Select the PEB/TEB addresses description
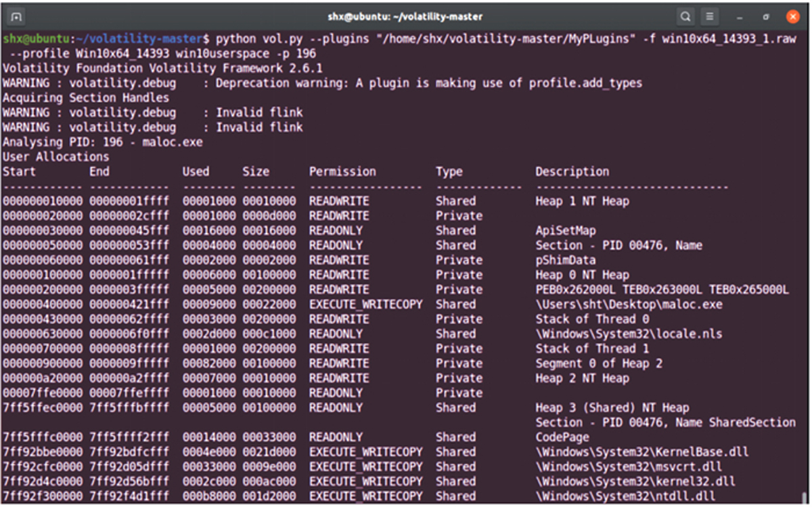This screenshot has height=507, width=812. [662, 290]
